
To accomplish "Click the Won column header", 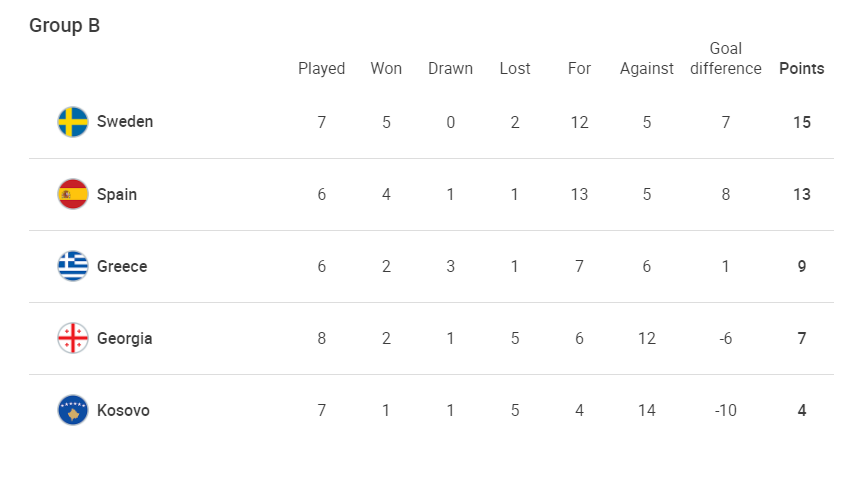I will click(x=386, y=69).
